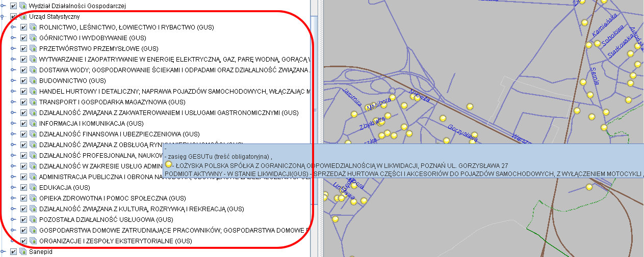Click the layer icon next to BUDOWNICTWO (GUS)
Screen dimensions: 644x257
(33, 80)
